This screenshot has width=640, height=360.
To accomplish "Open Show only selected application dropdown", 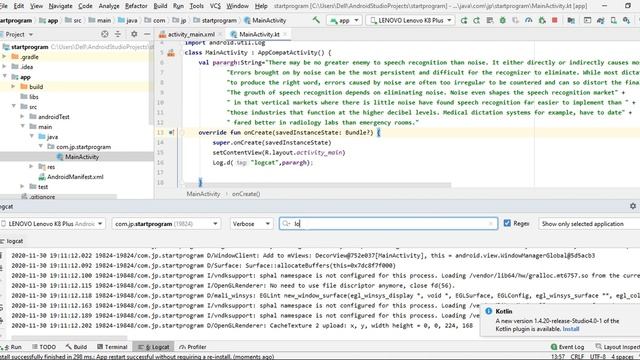I will 589,224.
